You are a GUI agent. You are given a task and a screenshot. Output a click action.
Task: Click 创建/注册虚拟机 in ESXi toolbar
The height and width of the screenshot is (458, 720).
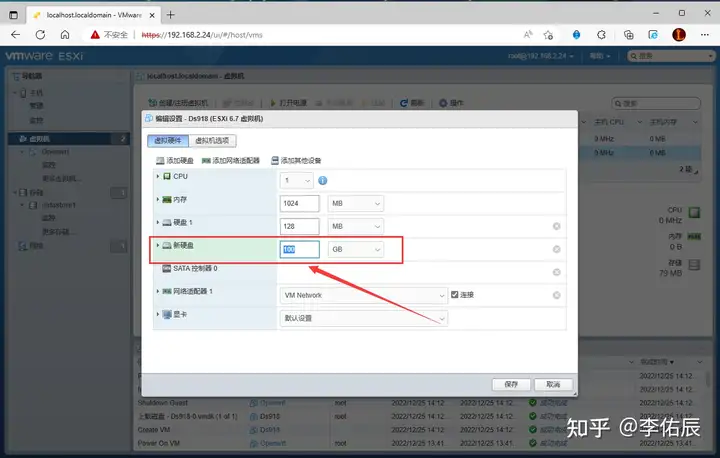pos(178,103)
